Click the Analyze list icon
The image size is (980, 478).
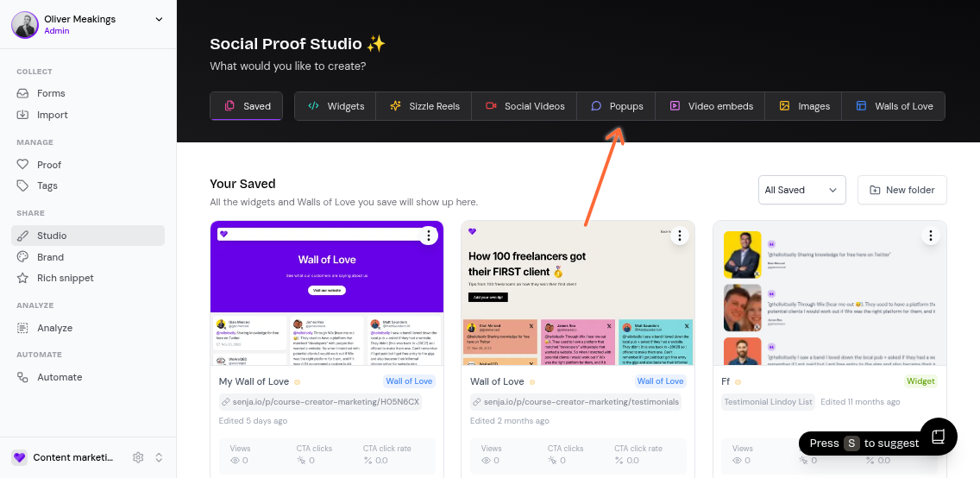coord(22,328)
